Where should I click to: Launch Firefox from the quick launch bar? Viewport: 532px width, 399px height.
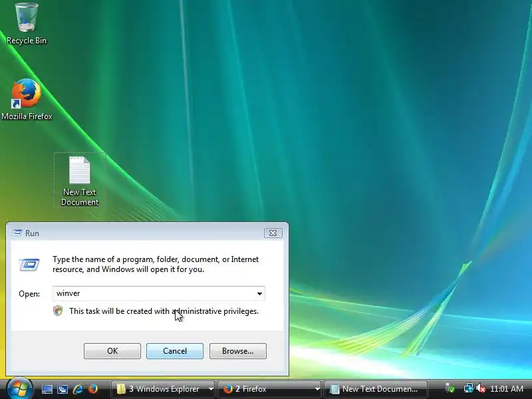(93, 389)
